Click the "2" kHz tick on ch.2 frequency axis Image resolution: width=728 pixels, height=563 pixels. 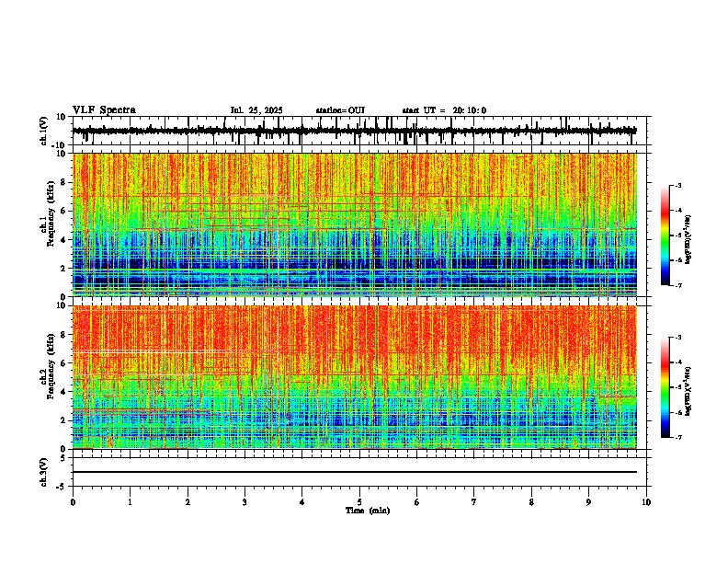[x=64, y=420]
